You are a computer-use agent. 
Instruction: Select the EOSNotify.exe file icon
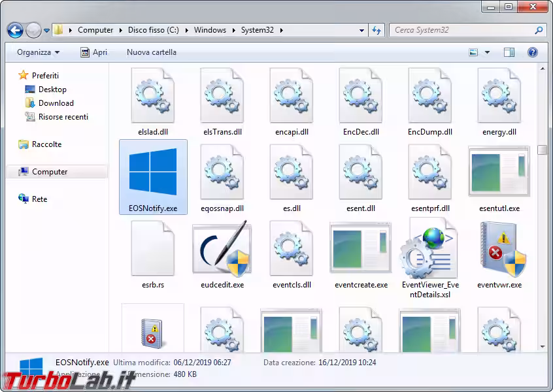point(153,172)
